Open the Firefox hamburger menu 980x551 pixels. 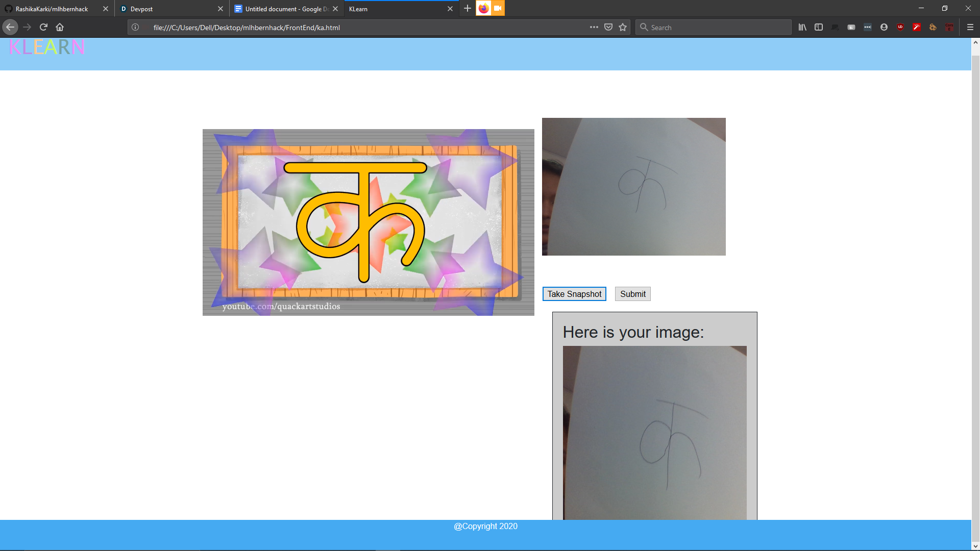click(x=970, y=28)
